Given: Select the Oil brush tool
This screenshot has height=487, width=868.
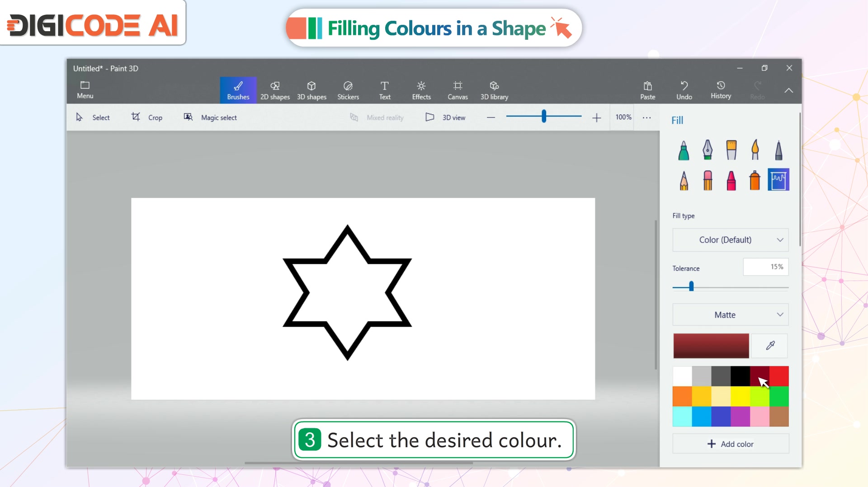Looking at the screenshot, I should pyautogui.click(x=731, y=150).
